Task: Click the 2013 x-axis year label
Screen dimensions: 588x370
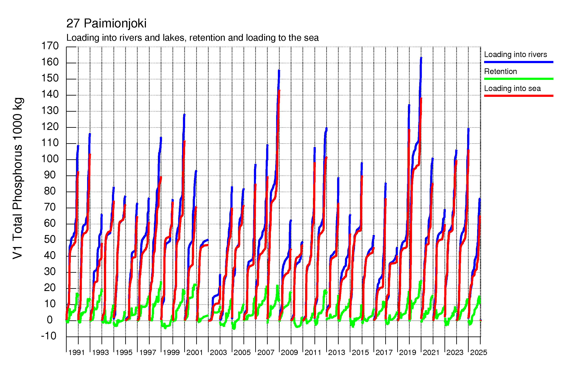Action: point(336,352)
